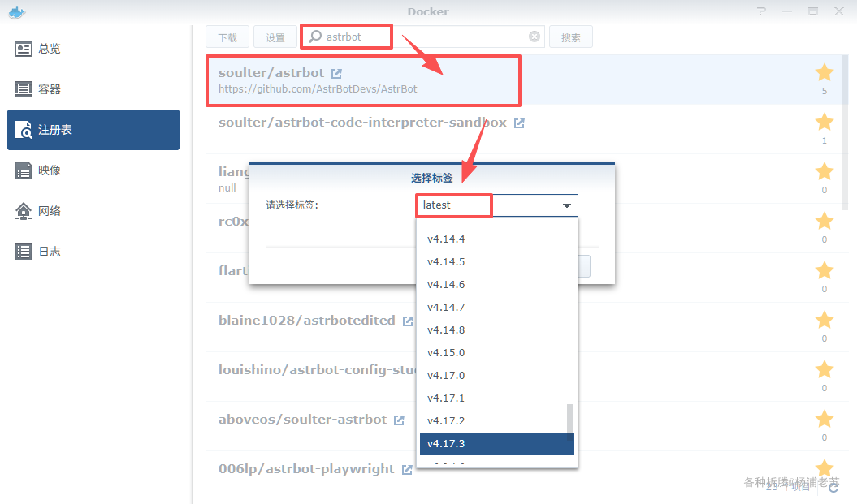The height and width of the screenshot is (504, 857).
Task: Click the 网络 house network icon
Action: 23,211
